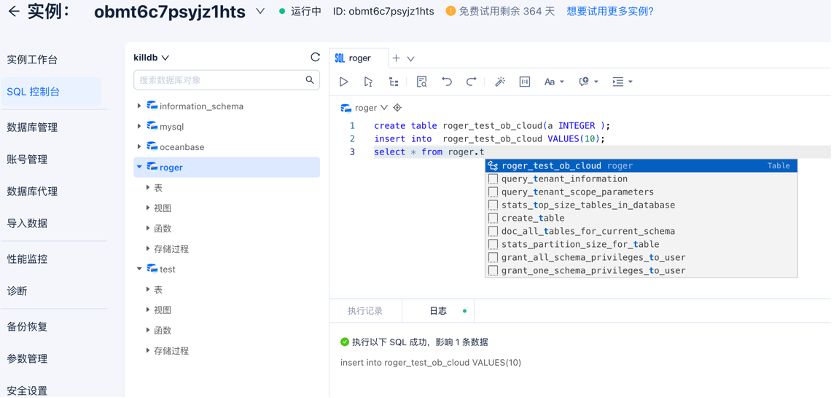Open the indent options dropdown
The height and width of the screenshot is (398, 832).
[622, 82]
